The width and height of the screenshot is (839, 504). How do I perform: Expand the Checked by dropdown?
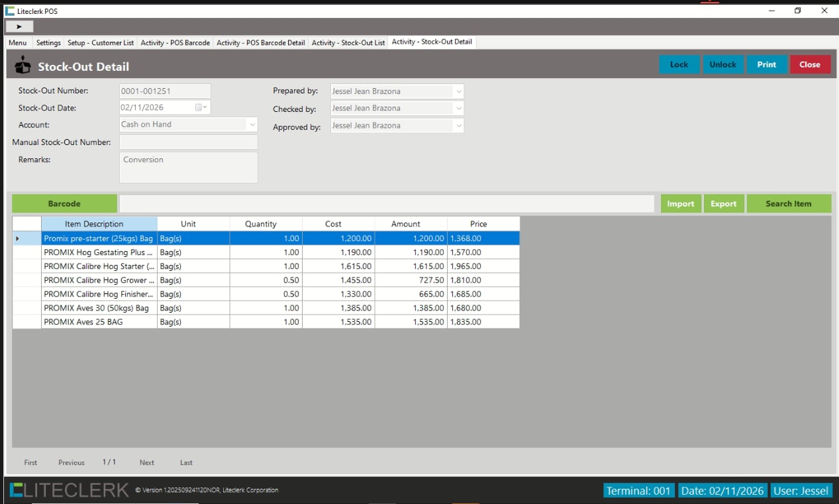(x=458, y=109)
